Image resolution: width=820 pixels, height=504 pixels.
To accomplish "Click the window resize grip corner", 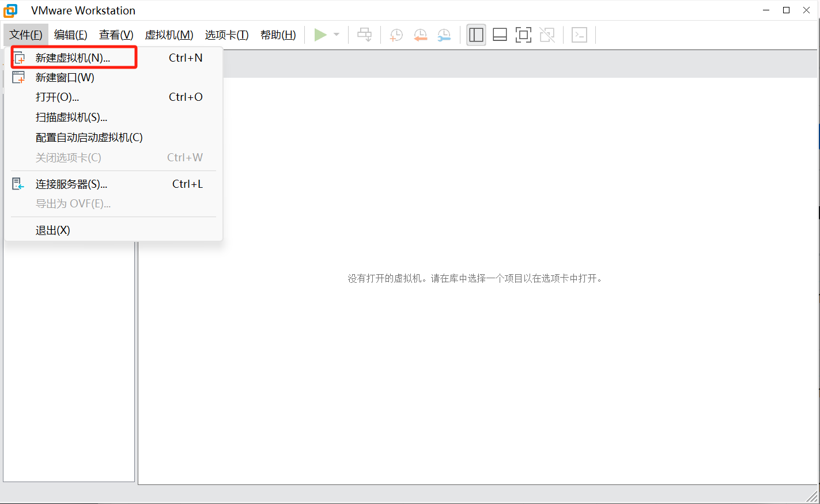I will click(813, 497).
